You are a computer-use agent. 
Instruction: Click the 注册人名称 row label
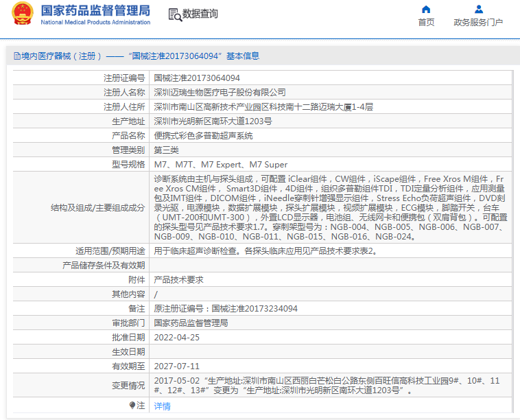click(x=124, y=92)
